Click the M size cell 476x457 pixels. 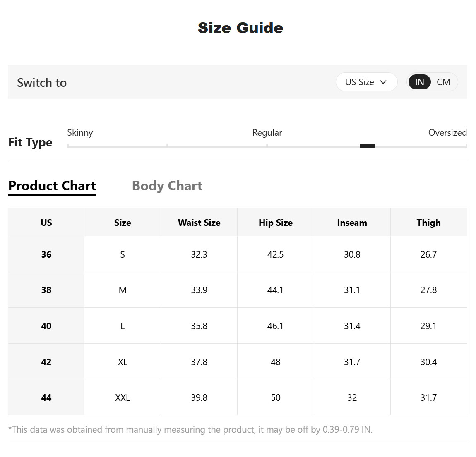pos(123,290)
